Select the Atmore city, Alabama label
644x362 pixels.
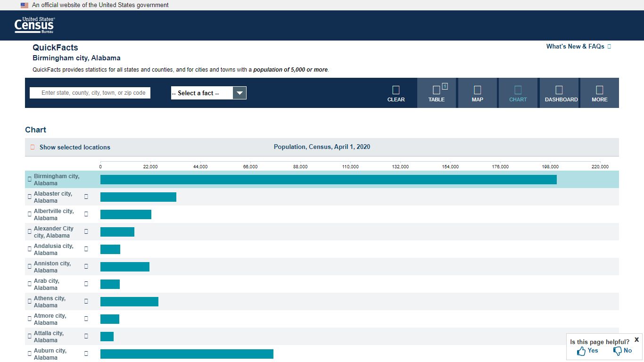(50, 319)
